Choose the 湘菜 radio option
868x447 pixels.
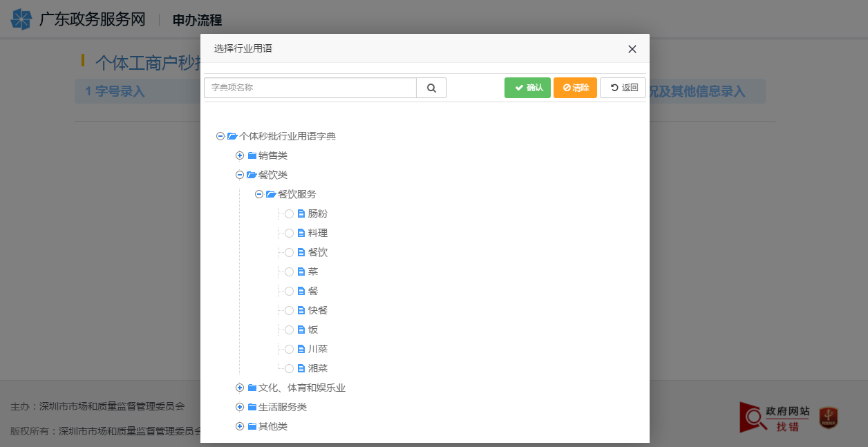(x=289, y=368)
